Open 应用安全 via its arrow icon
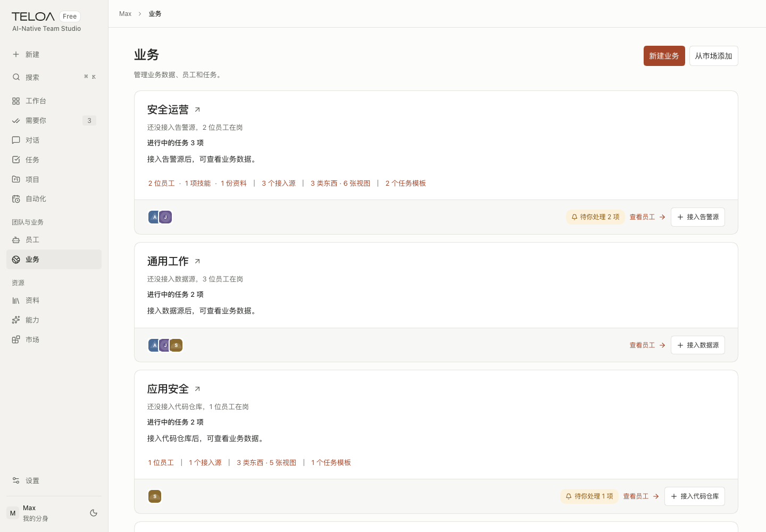Image resolution: width=766 pixels, height=532 pixels. click(197, 389)
